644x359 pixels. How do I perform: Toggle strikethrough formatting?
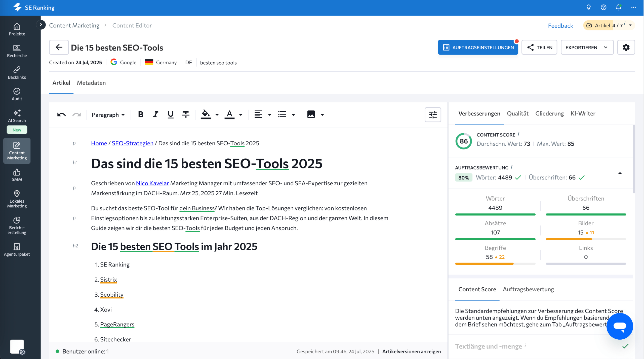[186, 115]
